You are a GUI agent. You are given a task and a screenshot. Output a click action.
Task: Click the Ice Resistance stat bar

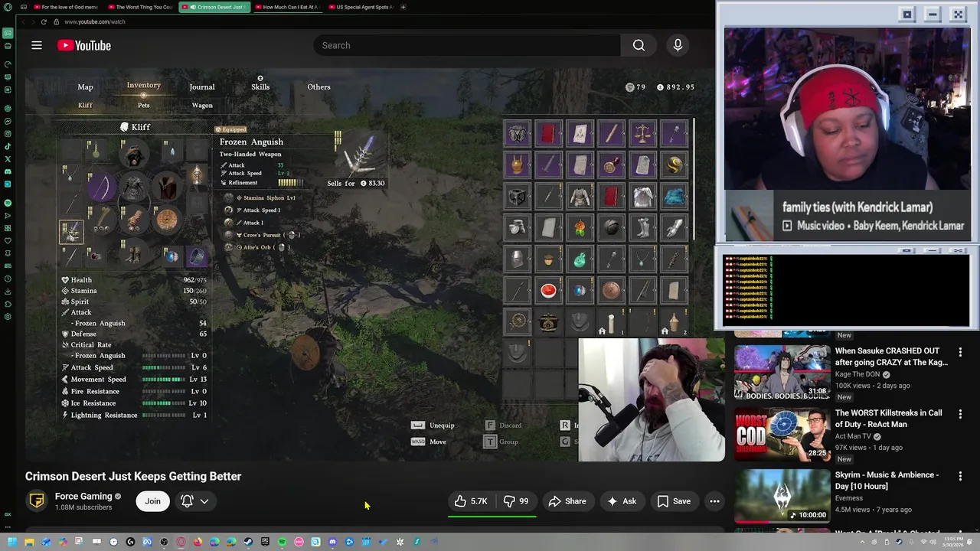click(x=164, y=403)
